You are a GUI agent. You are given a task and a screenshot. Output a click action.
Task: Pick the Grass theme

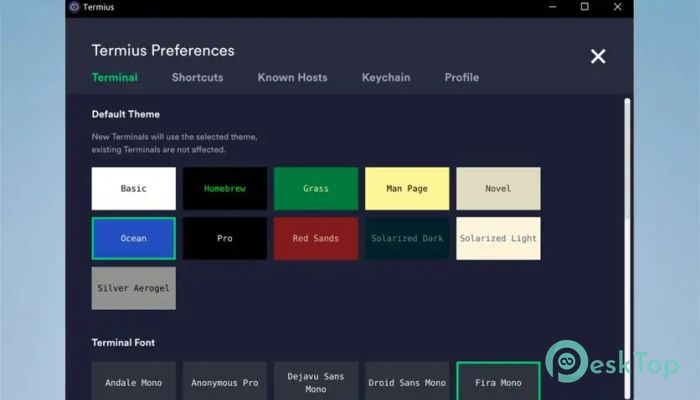316,188
